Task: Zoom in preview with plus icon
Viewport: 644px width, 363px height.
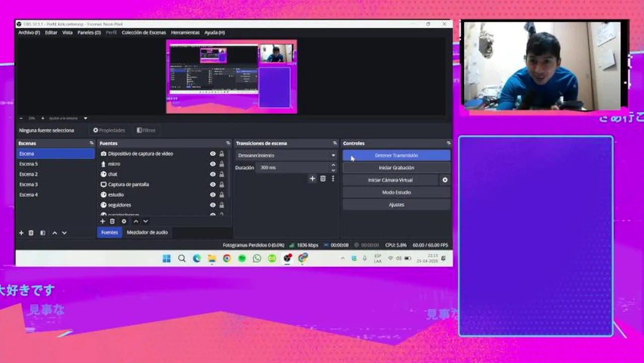Action: [42, 118]
